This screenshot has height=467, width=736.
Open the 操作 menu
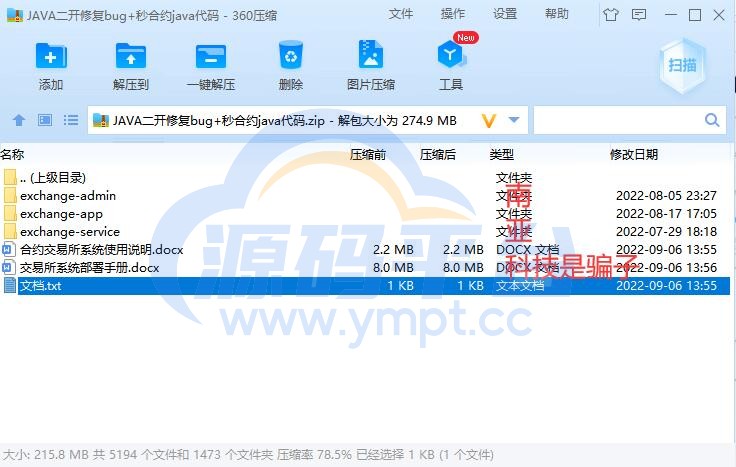pos(452,14)
